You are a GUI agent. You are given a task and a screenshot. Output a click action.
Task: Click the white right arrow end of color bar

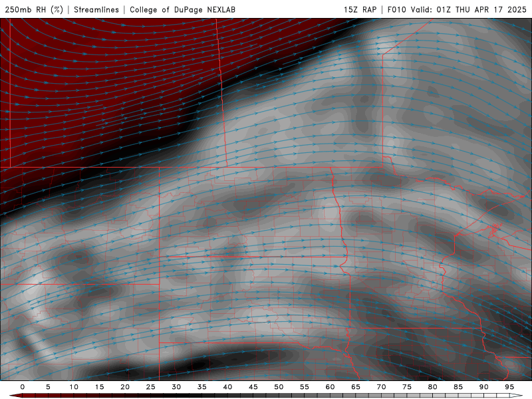click(x=516, y=396)
